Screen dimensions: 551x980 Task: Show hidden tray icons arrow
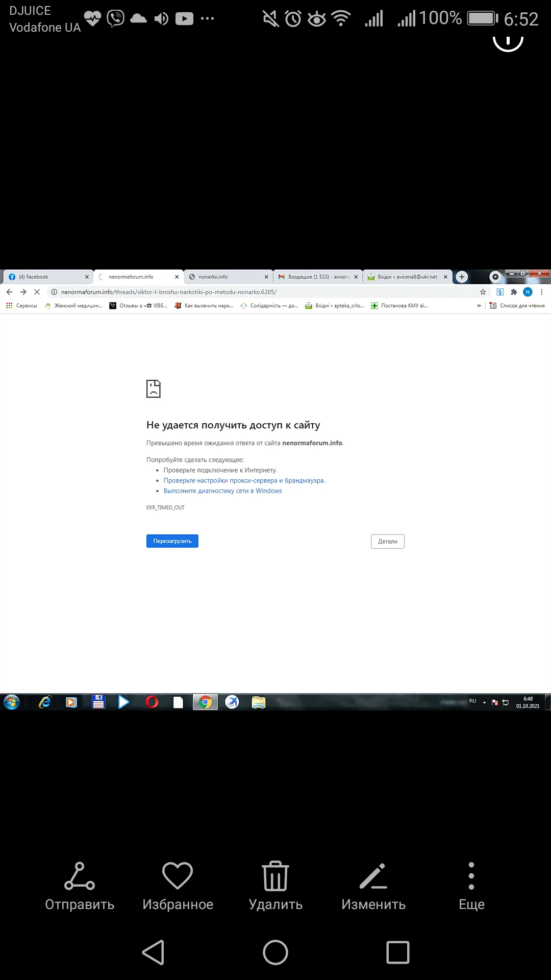[484, 702]
